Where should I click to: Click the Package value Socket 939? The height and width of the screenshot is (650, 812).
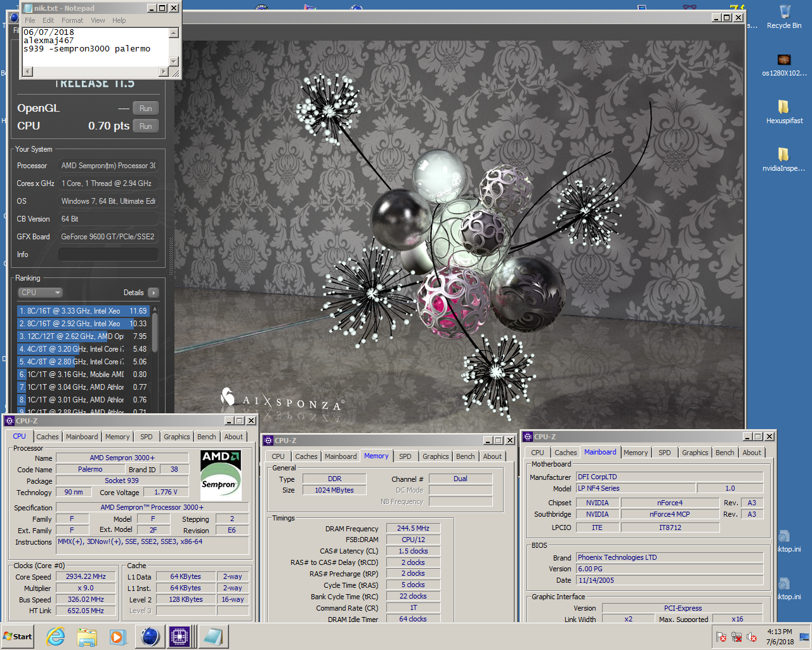[x=122, y=481]
